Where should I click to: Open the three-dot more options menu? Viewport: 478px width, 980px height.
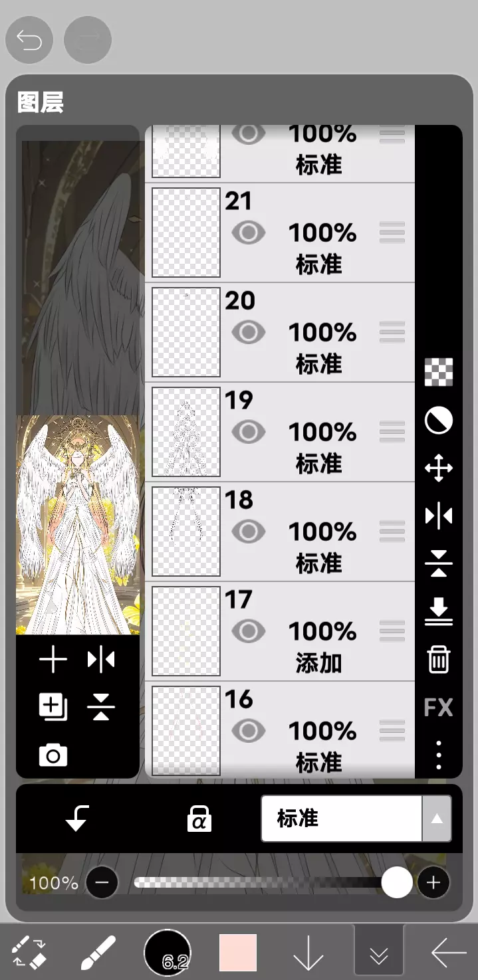[x=439, y=755]
